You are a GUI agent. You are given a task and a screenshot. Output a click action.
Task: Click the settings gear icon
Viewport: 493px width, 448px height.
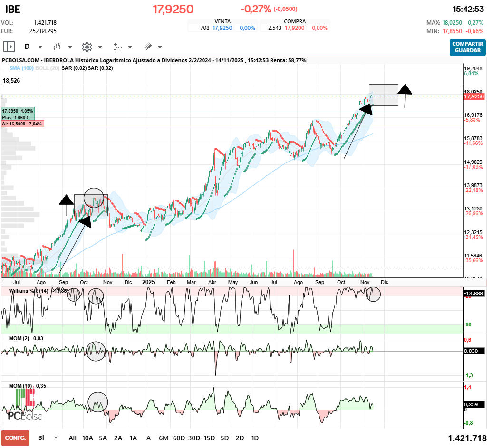(x=87, y=47)
